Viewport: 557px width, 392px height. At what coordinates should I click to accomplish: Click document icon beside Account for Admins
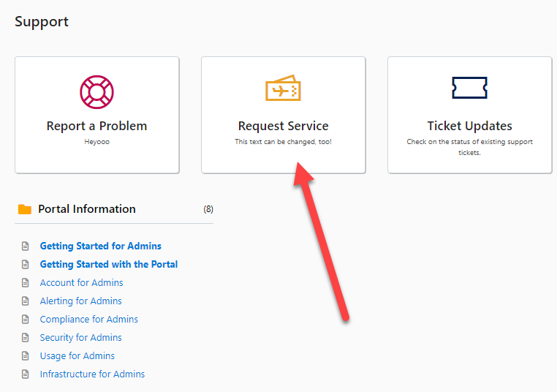point(26,282)
